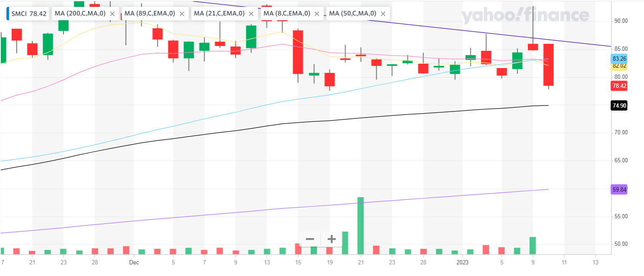Select the MA (200,C,MA,0) legend label
644x276 pixels.
coord(80,14)
